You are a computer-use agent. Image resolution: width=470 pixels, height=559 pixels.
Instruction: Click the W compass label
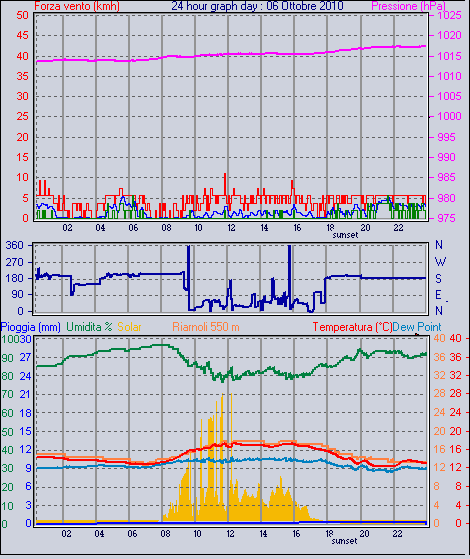point(440,262)
